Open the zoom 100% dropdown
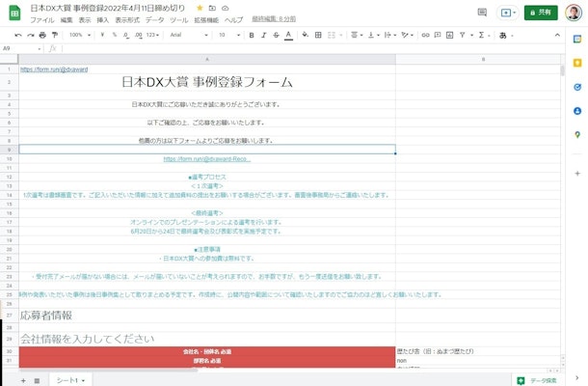 coord(78,35)
